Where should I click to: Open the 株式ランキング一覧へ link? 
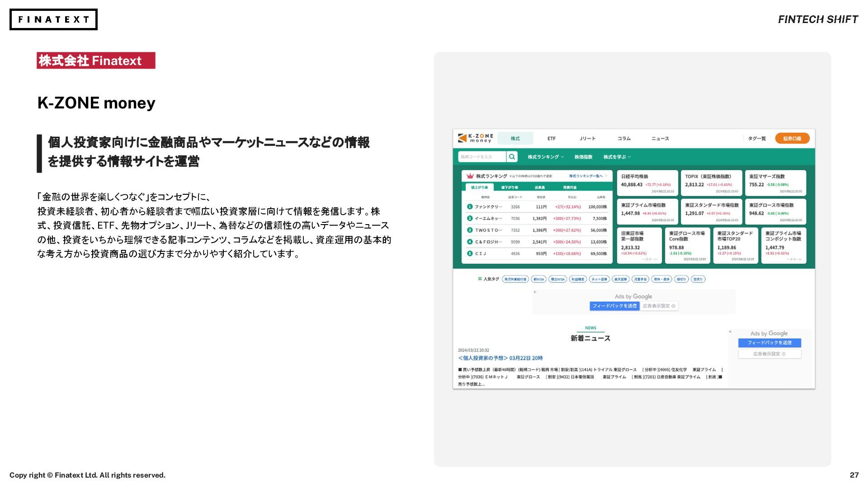(x=588, y=176)
